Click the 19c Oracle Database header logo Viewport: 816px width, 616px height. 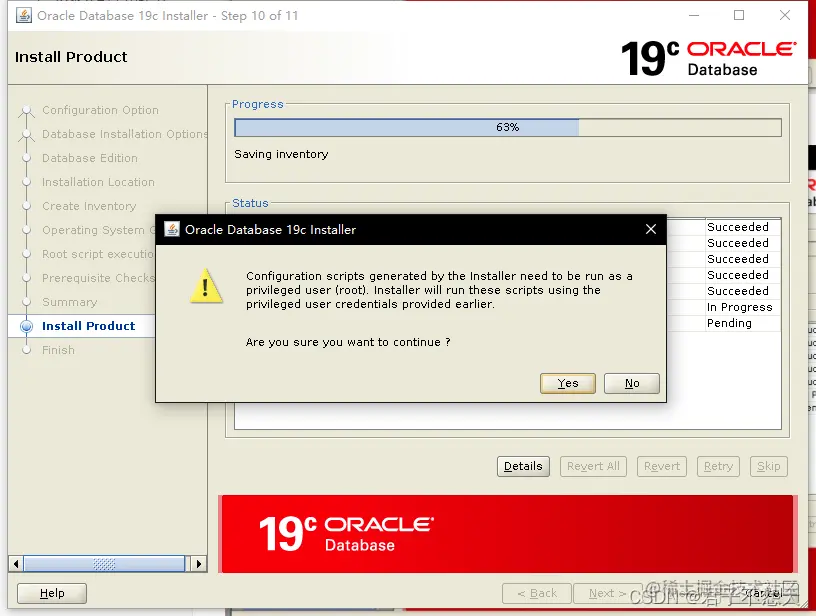click(708, 58)
